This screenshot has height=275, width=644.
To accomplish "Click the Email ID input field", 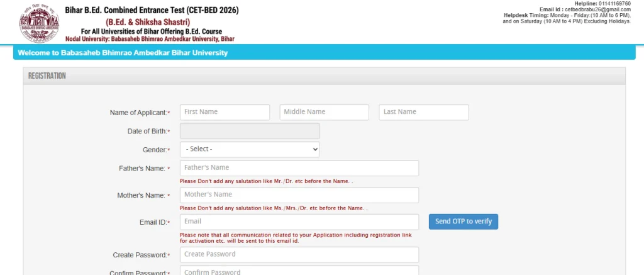I will click(299, 222).
